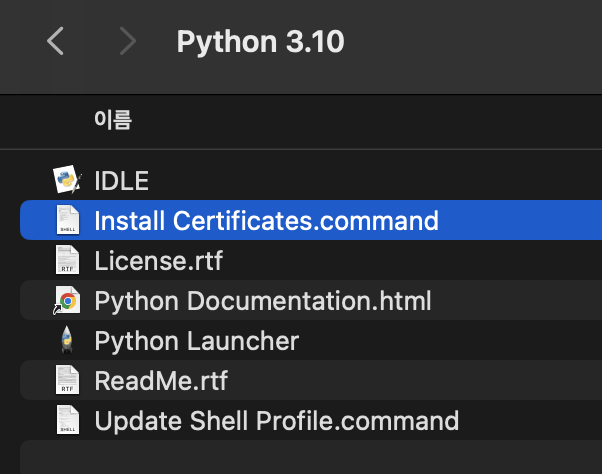Click the Python 3.10 window title
The image size is (602, 474).
click(260, 41)
